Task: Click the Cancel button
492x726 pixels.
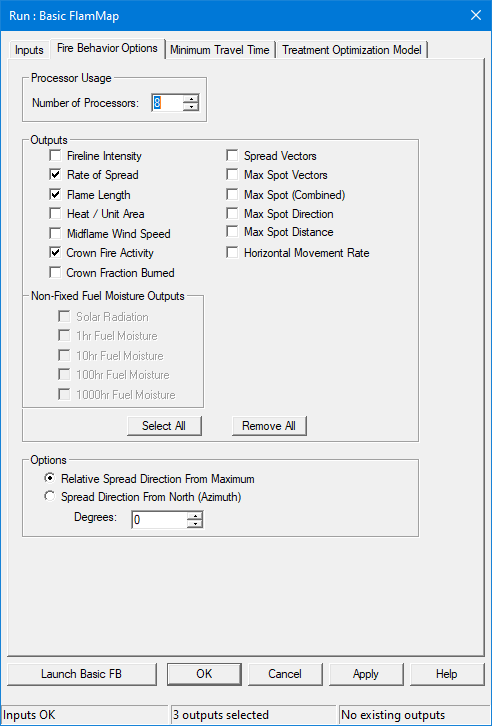Action: (x=285, y=674)
